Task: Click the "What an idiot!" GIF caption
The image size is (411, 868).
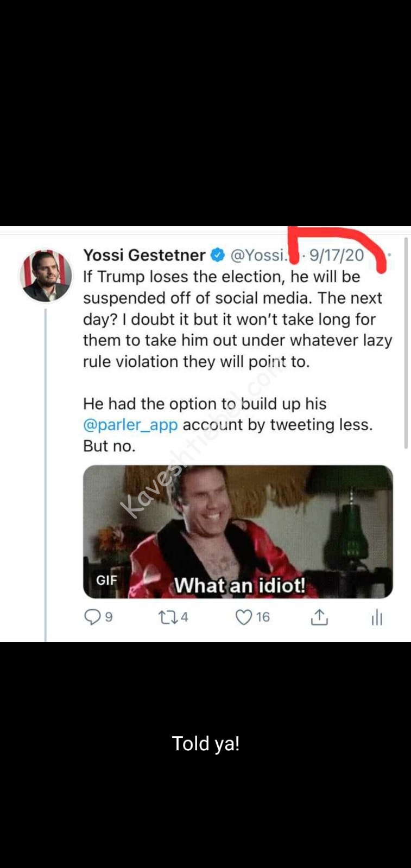Action: pyautogui.click(x=239, y=586)
